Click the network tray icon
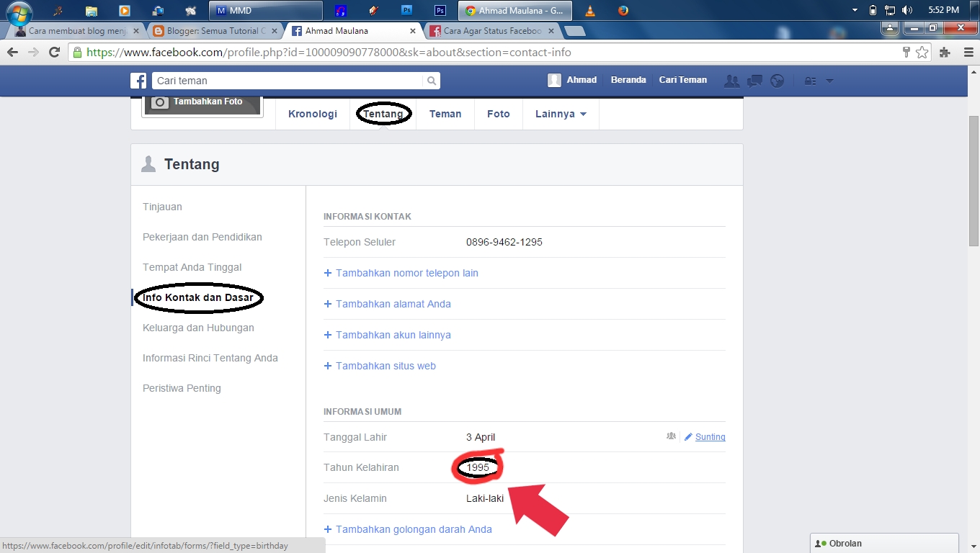980x553 pixels. pyautogui.click(x=890, y=10)
